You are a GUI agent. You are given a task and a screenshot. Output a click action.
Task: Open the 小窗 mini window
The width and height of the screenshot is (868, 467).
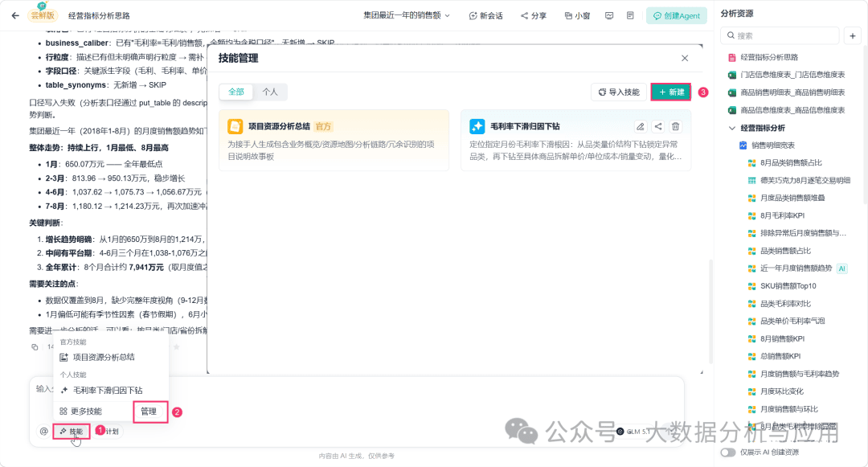[x=577, y=15]
